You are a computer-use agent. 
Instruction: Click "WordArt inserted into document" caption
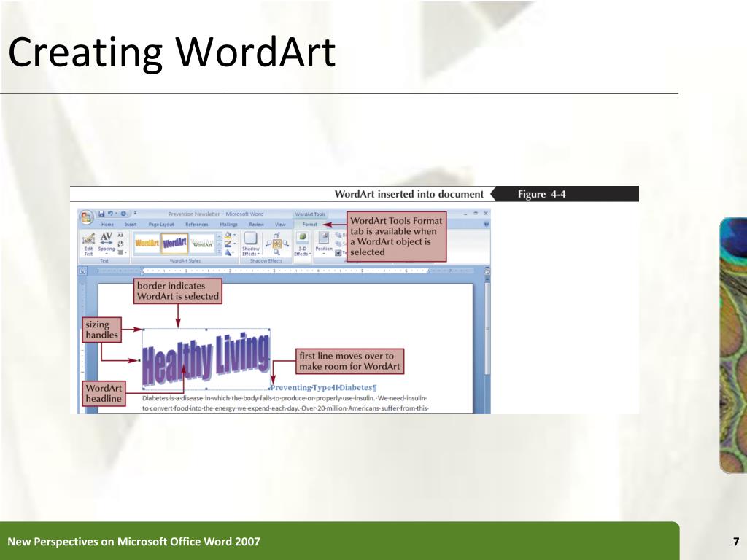[409, 194]
